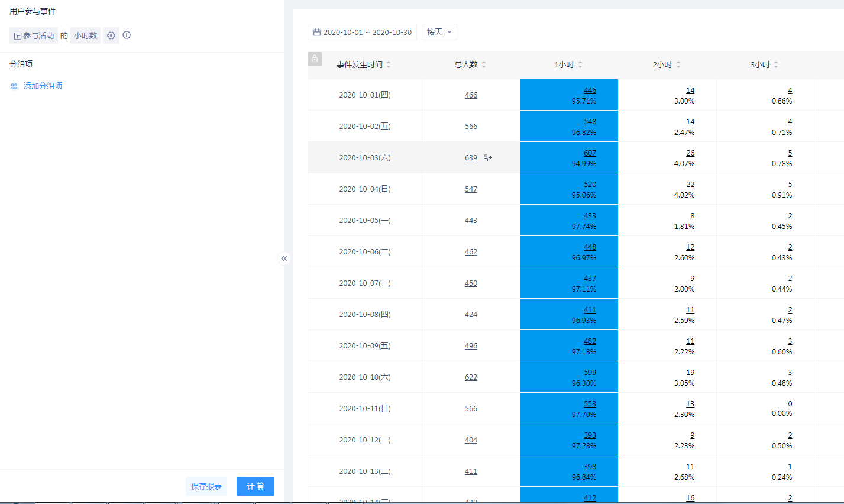Collapse the left panel with double-chevron
844x504 pixels.
click(x=284, y=259)
